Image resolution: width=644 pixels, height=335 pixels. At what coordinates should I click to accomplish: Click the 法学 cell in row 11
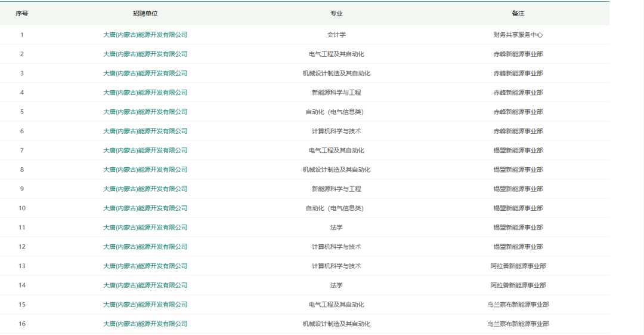336,228
